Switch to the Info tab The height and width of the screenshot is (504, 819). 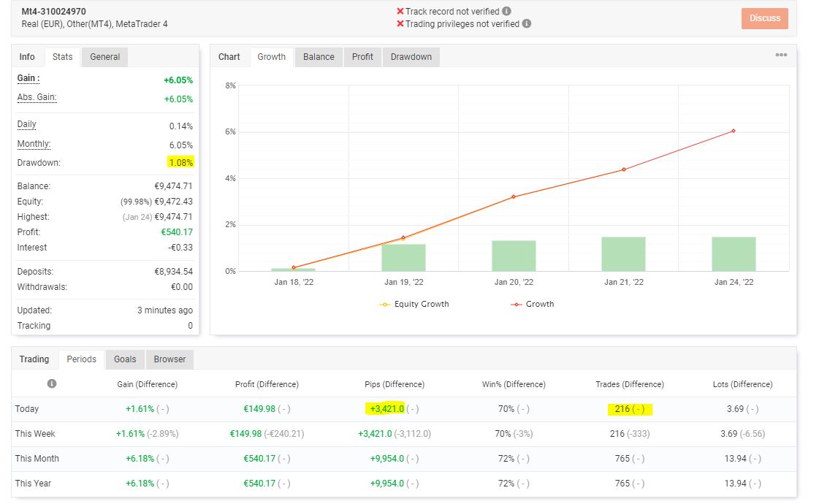[x=27, y=57]
